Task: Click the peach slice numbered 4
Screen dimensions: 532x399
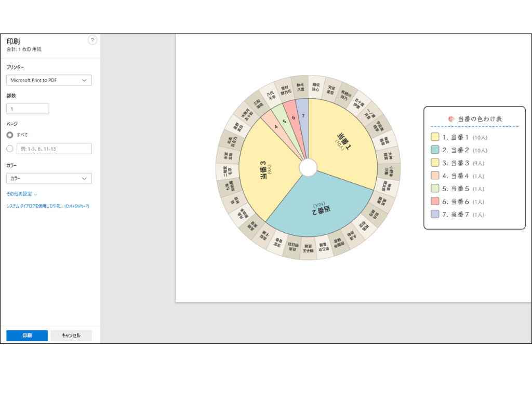Action: pos(275,127)
